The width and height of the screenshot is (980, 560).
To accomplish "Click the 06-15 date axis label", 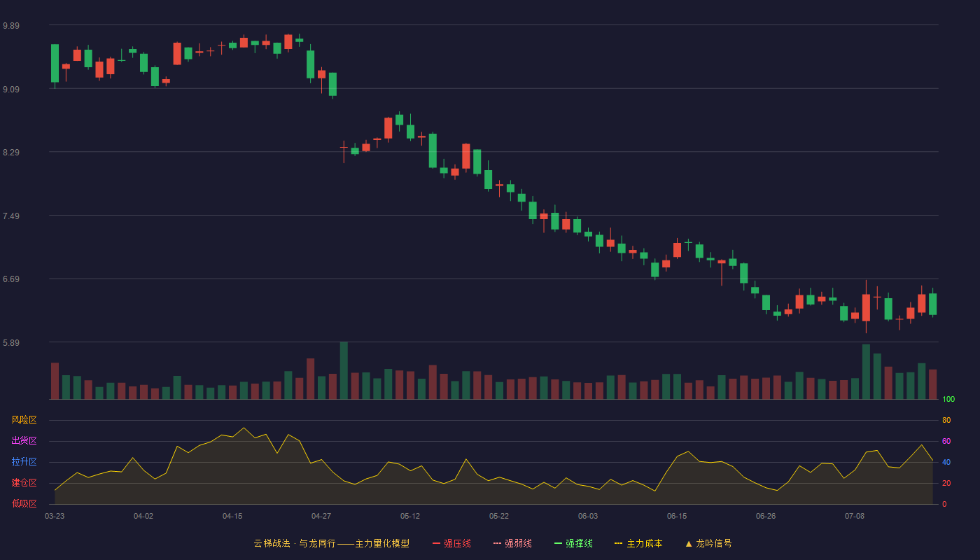I will pos(677,516).
